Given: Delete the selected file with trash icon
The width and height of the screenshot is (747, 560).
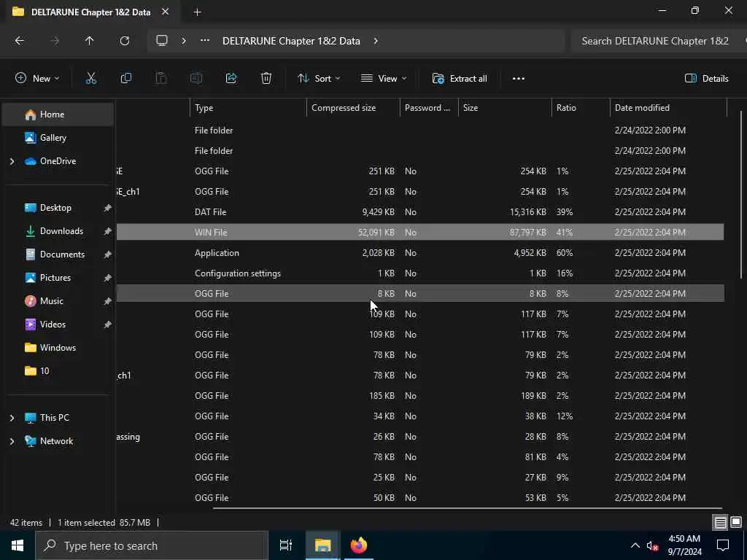Looking at the screenshot, I should click(x=266, y=79).
